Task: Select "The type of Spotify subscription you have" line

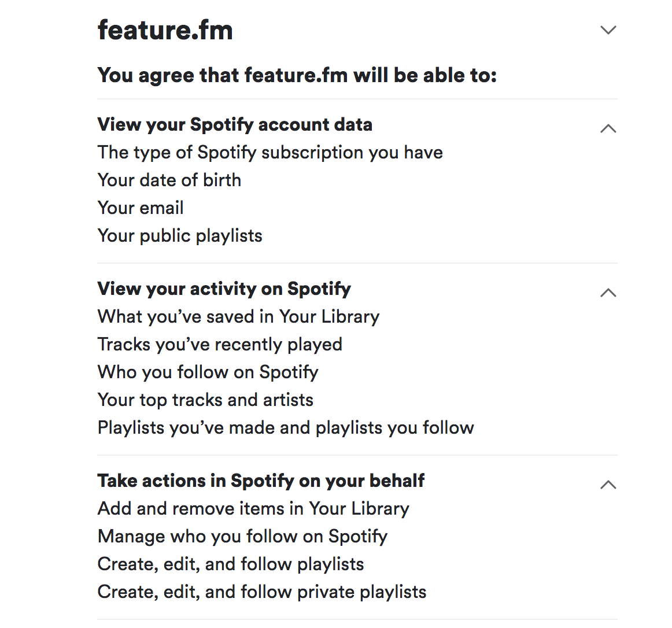Action: coord(270,152)
